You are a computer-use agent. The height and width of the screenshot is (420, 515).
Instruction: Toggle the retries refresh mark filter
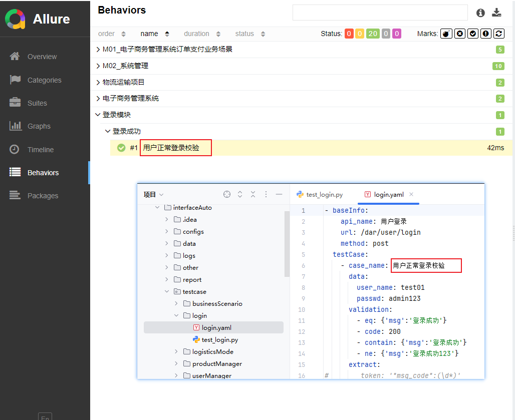[498, 34]
